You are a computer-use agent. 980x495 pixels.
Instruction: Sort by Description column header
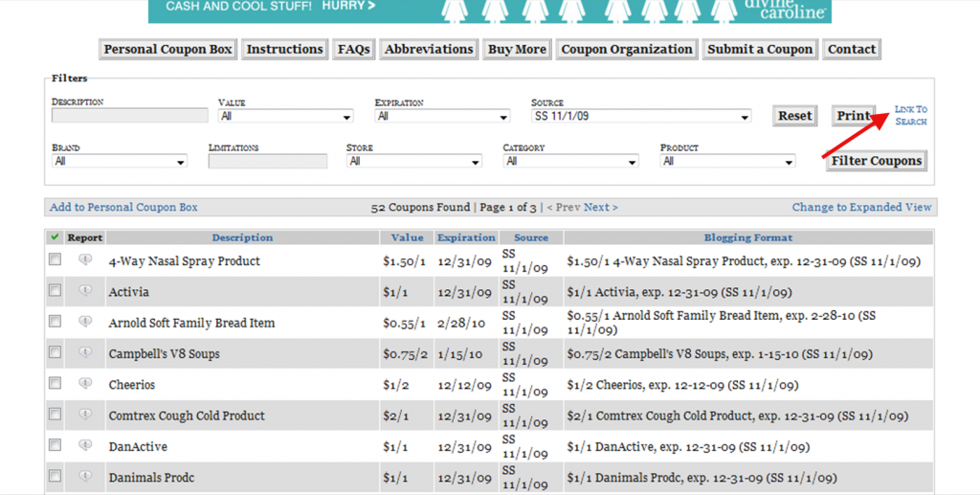pos(242,237)
